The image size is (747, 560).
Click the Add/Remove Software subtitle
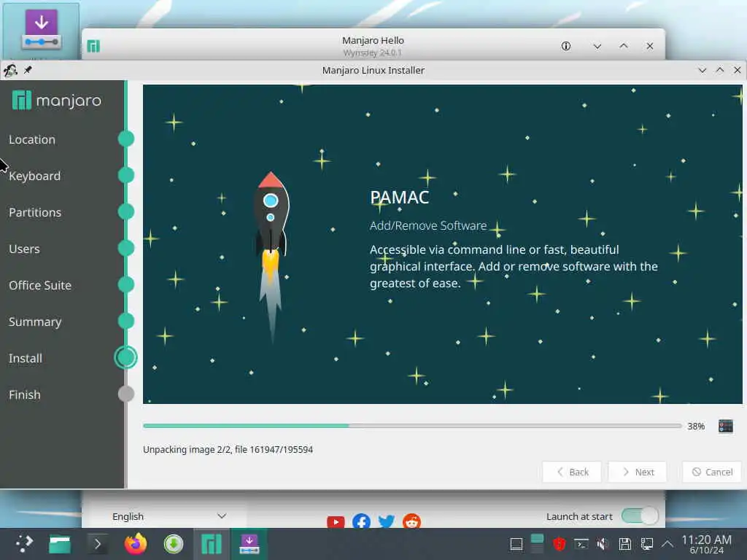[427, 226]
